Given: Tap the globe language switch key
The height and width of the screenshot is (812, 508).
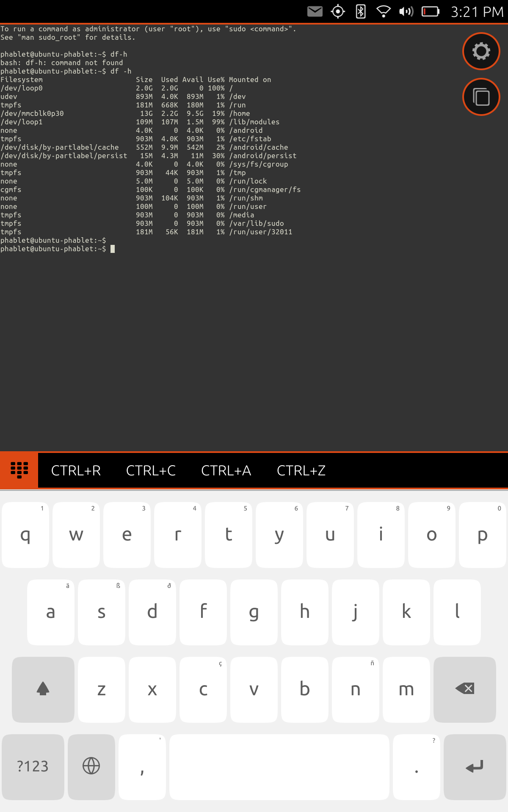Looking at the screenshot, I should [x=91, y=766].
